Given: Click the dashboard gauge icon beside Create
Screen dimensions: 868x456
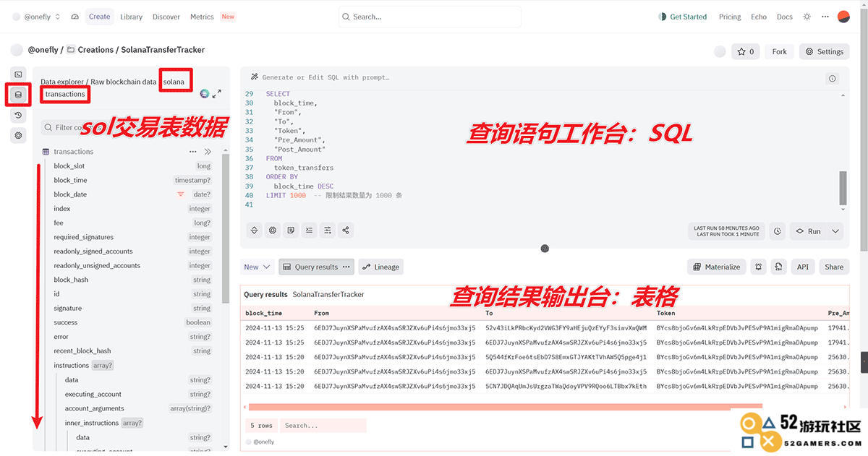Looking at the screenshot, I should point(75,17).
